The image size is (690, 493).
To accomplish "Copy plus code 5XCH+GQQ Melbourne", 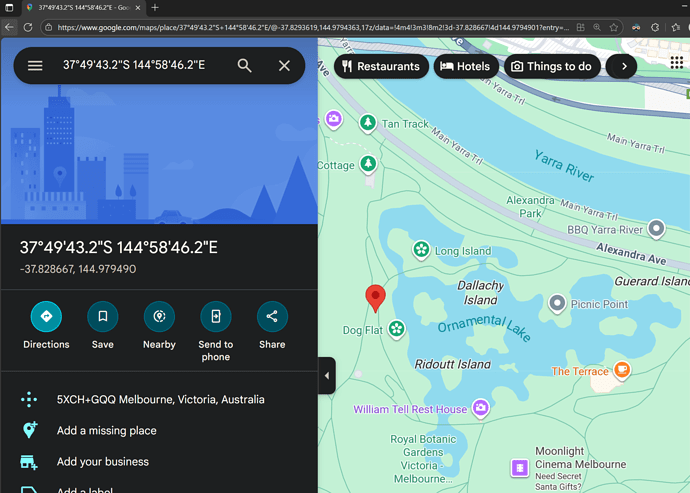I will click(x=160, y=399).
